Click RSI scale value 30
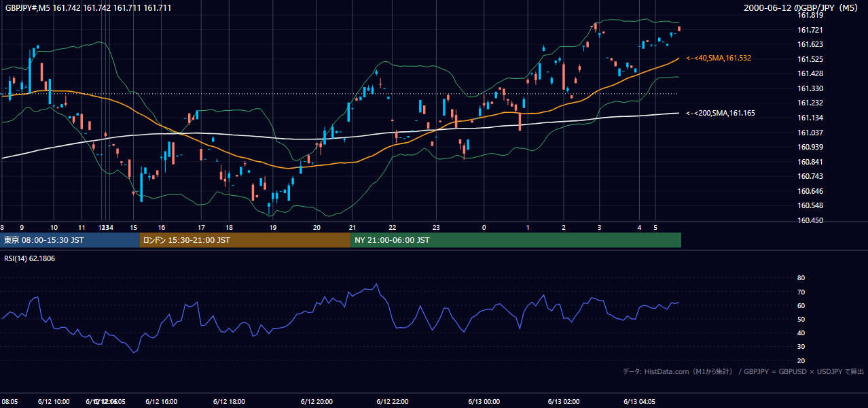This screenshot has width=868, height=408. coord(801,347)
